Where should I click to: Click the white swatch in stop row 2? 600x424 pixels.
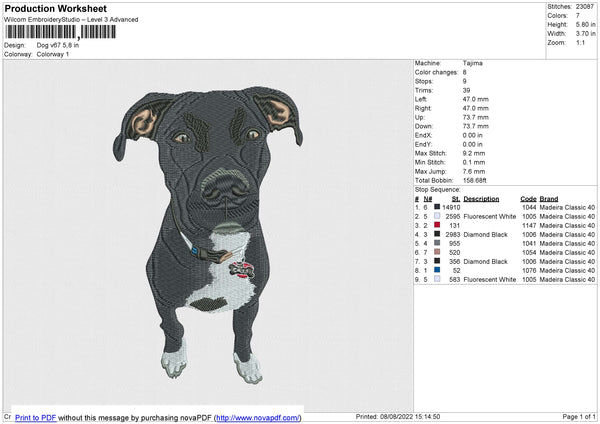point(437,216)
